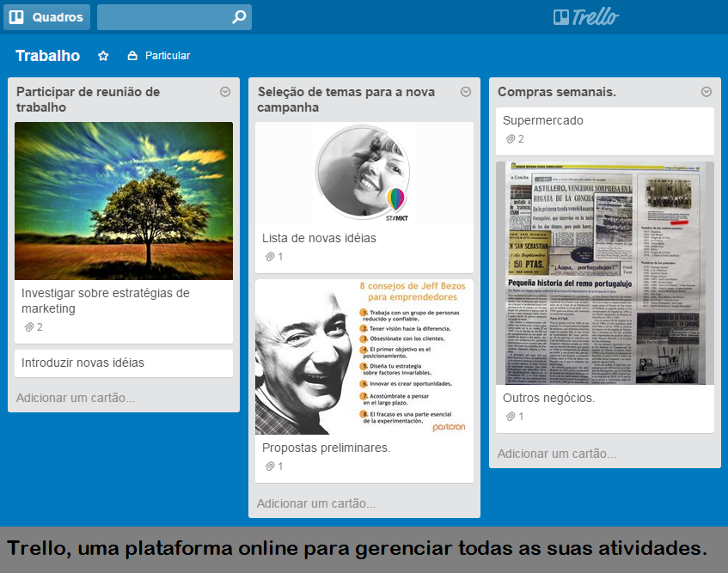The image size is (728, 573).
Task: Click attachment icon on Investigar marketing card
Action: [28, 327]
